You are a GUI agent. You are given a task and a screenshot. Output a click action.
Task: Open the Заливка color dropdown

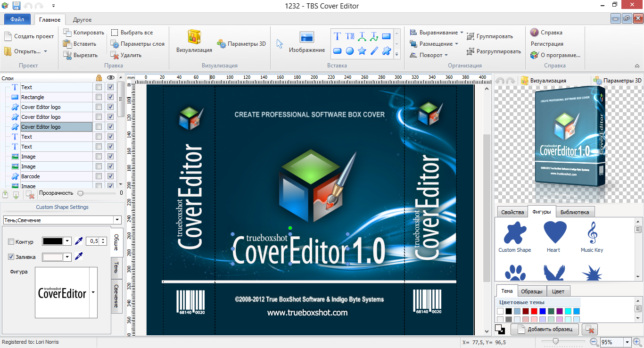coord(67,257)
